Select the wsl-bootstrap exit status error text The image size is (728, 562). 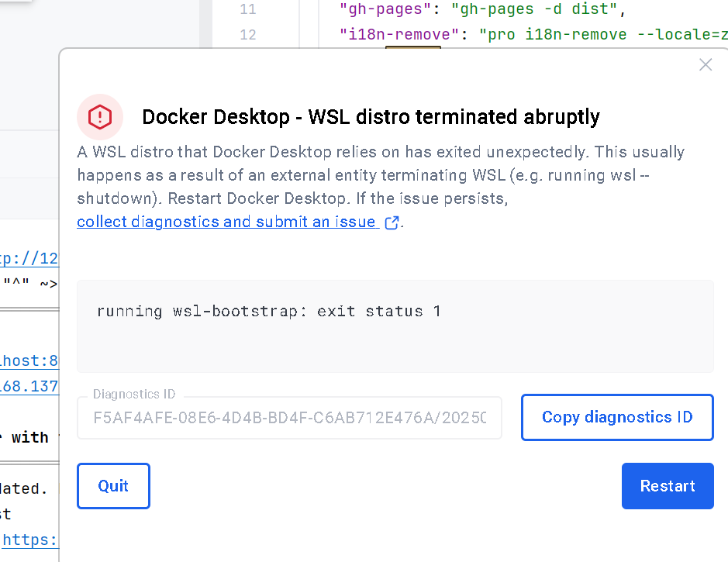click(x=268, y=311)
